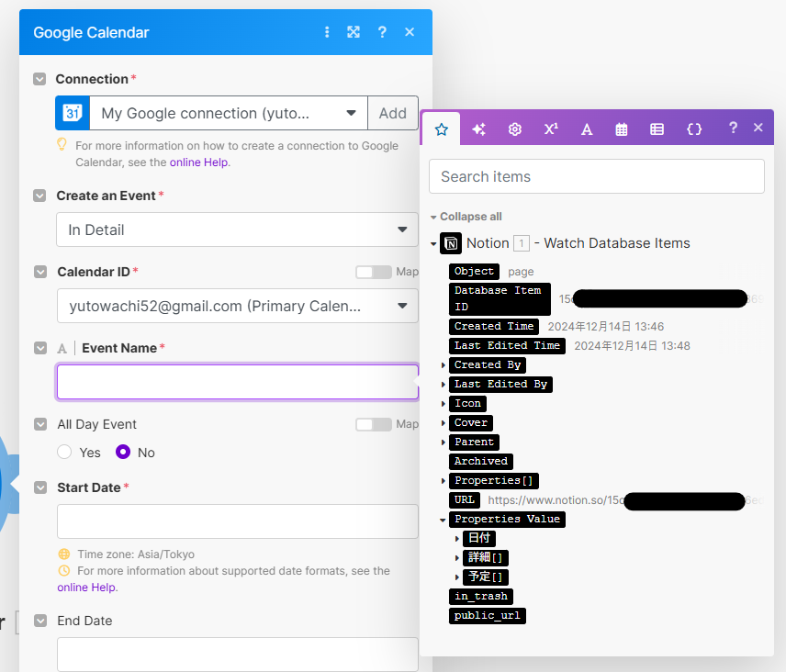The height and width of the screenshot is (672, 786).
Task: Open general functions gear tab
Action: (515, 129)
